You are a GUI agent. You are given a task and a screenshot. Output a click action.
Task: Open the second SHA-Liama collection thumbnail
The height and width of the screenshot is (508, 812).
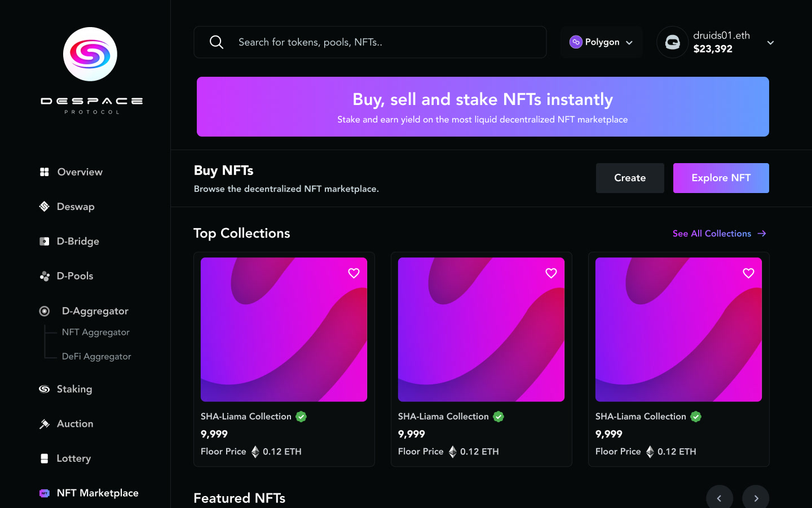point(481,330)
